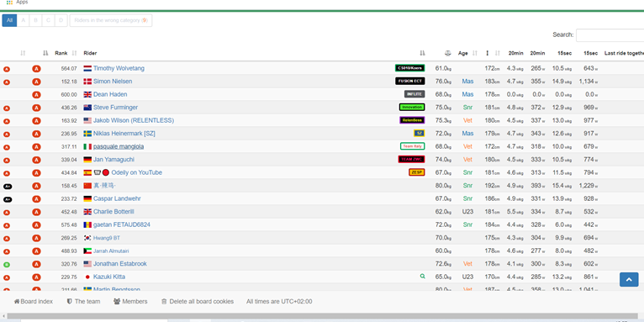
Task: Open Timothy Wolvetang rider profile
Action: point(119,68)
